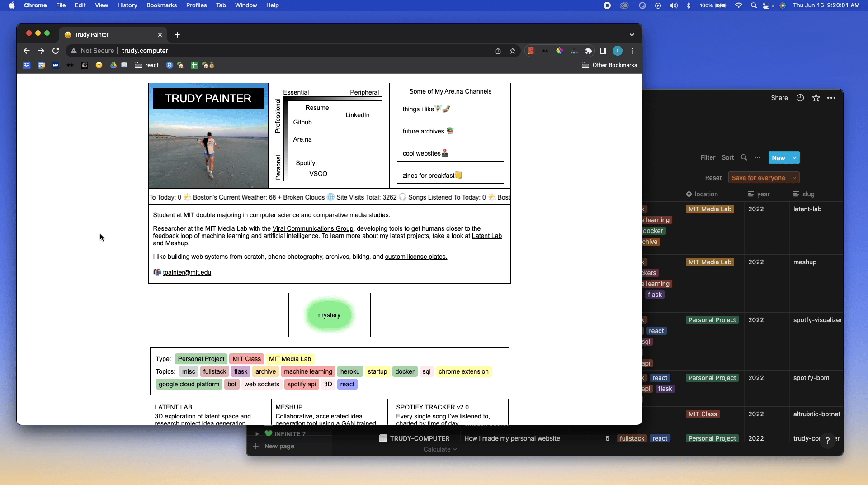Screen dimensions: 868x485
Task: Favorite the Notion page with star icon
Action: tap(816, 98)
